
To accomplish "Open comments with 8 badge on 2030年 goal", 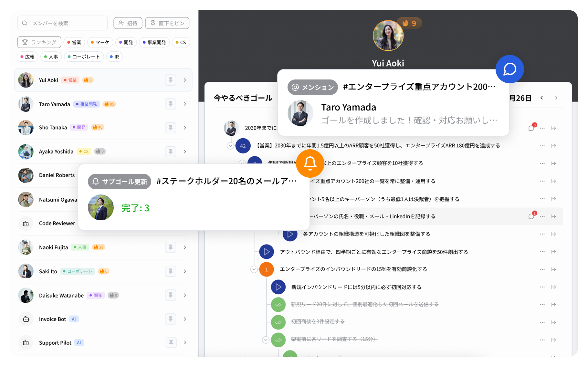I will pos(532,127).
